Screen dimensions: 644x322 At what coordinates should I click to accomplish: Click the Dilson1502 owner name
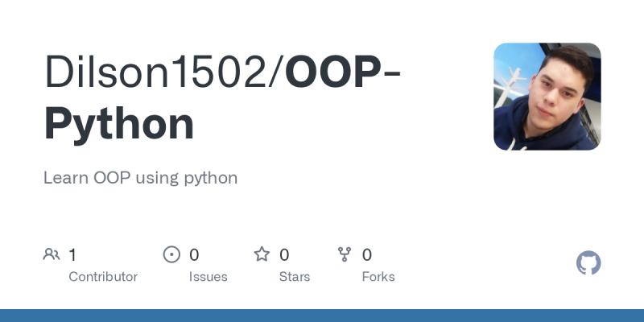point(155,72)
